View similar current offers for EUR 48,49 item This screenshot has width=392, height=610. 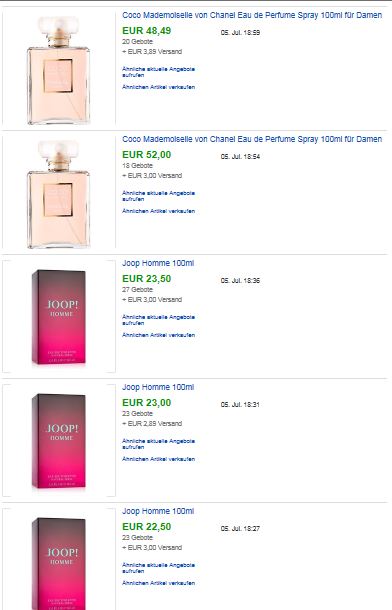tap(158, 72)
